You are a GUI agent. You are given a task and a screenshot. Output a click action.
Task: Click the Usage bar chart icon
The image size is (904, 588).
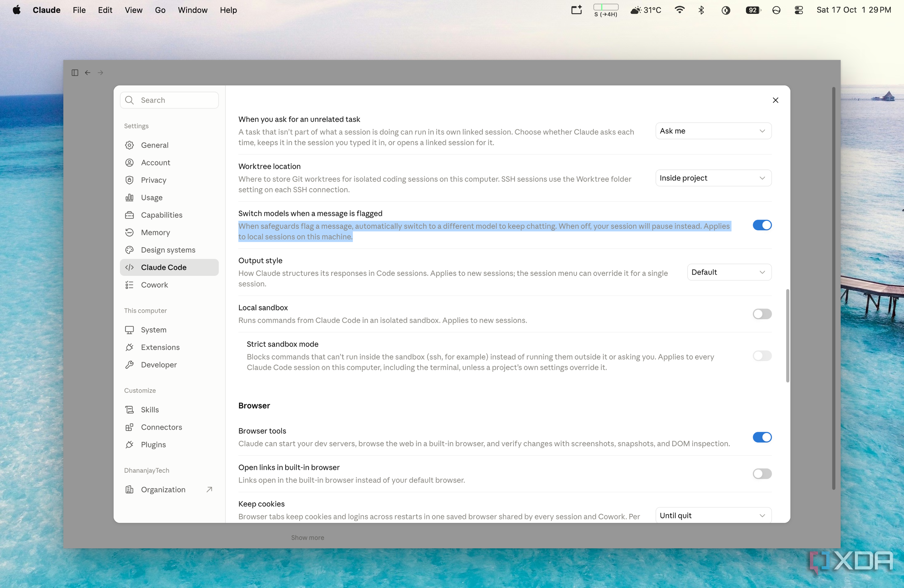[x=129, y=197]
